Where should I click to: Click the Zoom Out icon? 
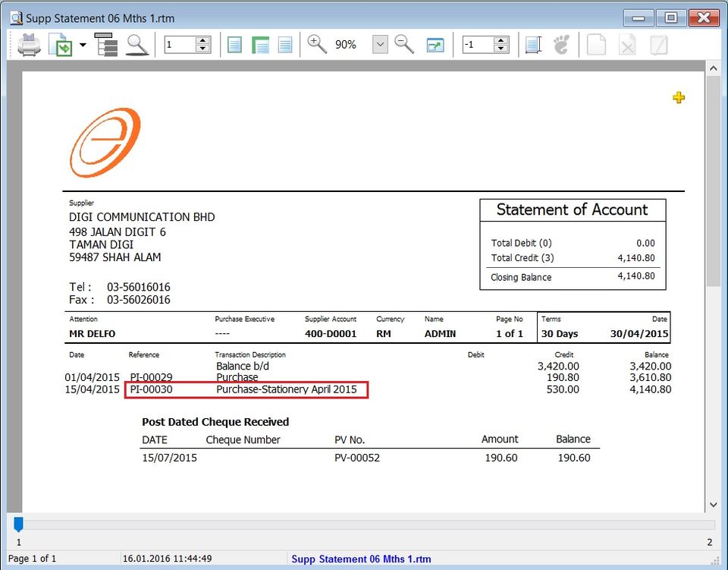coord(404,44)
